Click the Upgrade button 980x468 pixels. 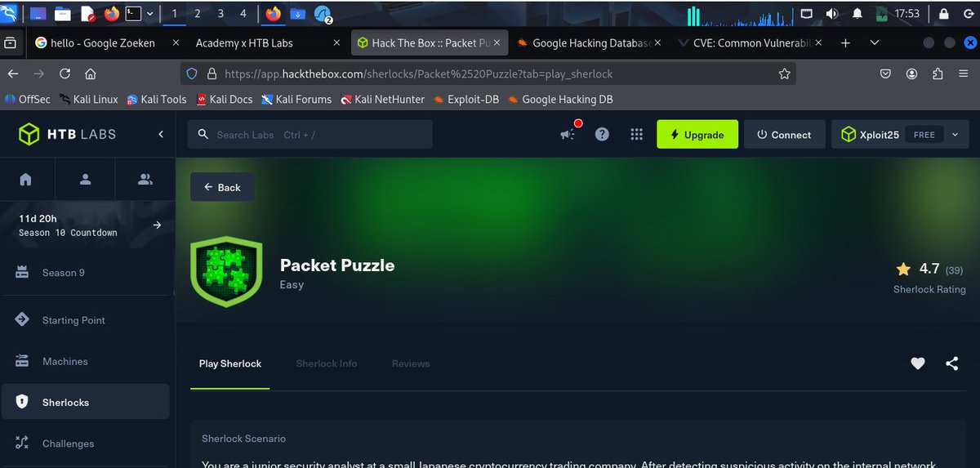click(697, 135)
